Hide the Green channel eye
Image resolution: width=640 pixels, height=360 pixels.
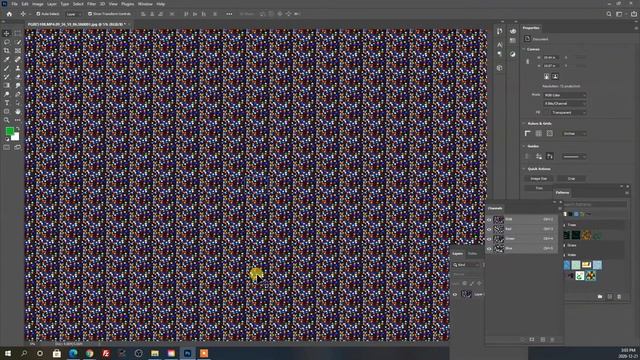point(489,239)
